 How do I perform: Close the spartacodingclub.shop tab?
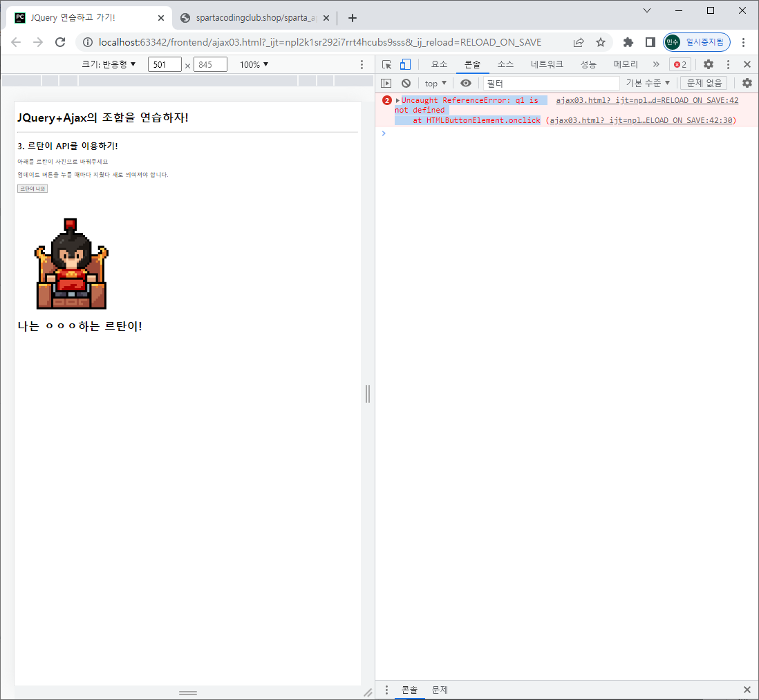tap(326, 18)
